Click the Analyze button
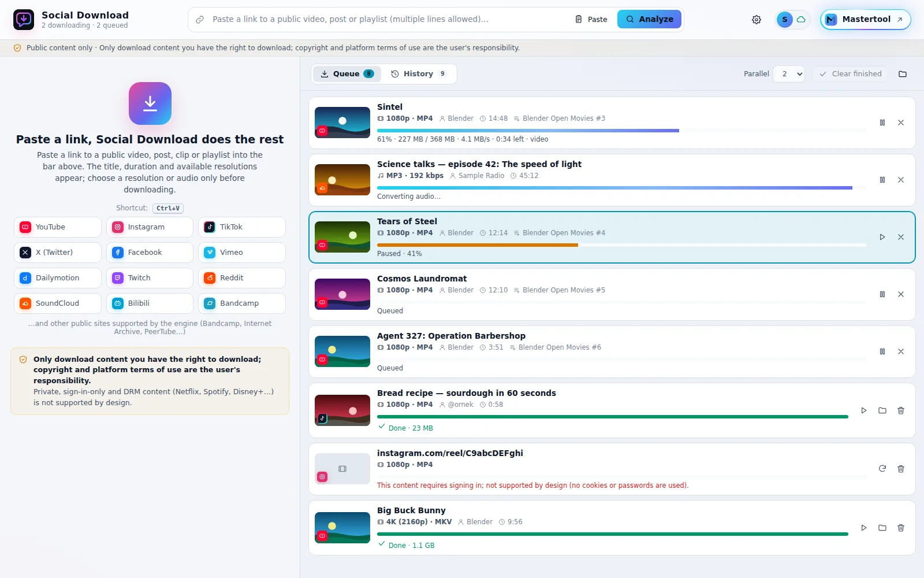 click(650, 19)
